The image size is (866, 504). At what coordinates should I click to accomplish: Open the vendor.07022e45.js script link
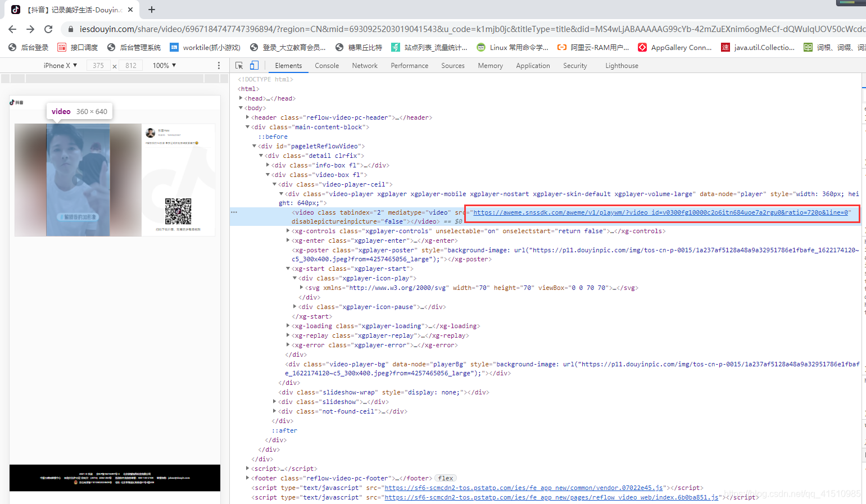523,488
